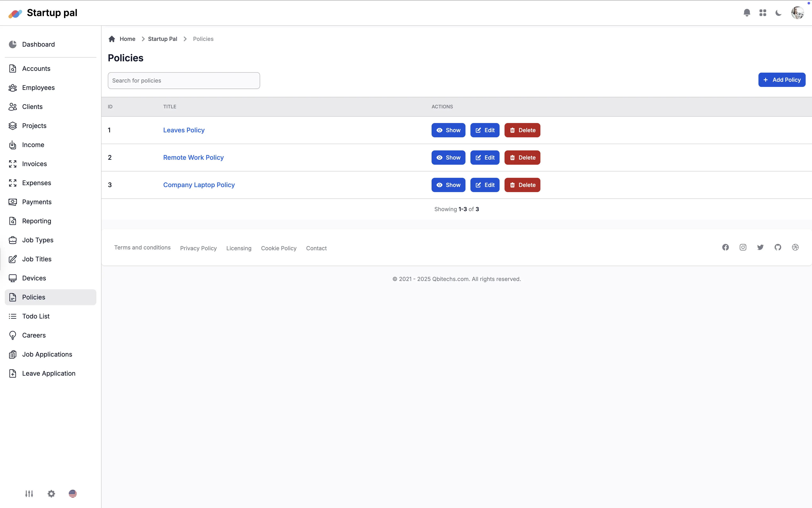
Task: Open the sliders adjustments icon
Action: coord(29,494)
